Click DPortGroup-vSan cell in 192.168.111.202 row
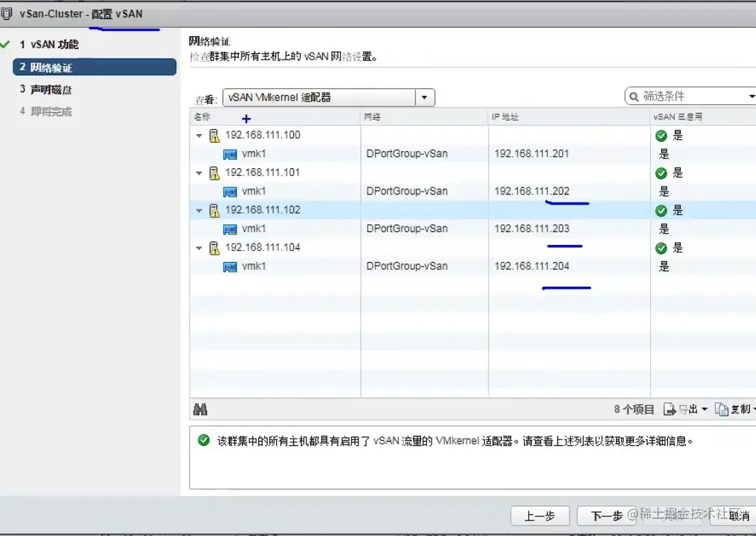Viewport: 756px width, 536px height. 407,192
